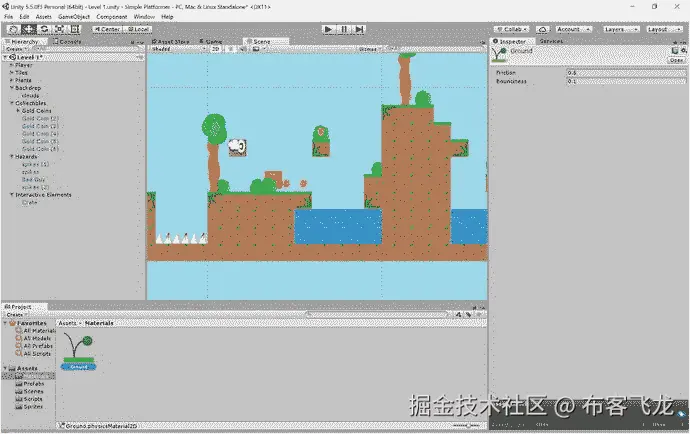This screenshot has height=434, width=690.
Task: Switch to the Services tab
Action: tap(551, 41)
